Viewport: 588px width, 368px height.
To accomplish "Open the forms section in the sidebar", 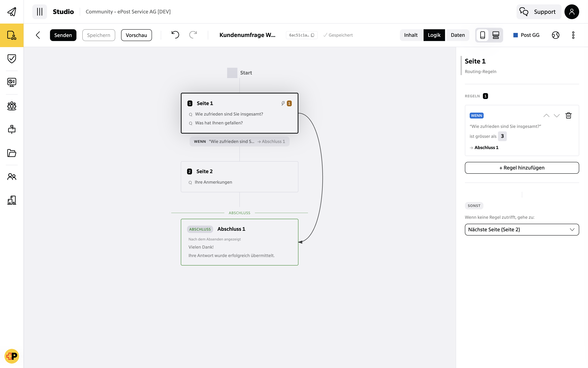I will tap(12, 35).
